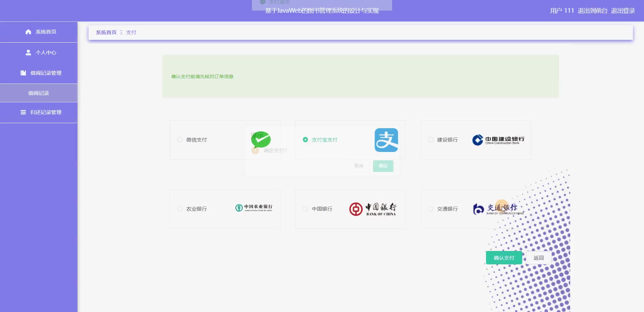
Task: Expand 借阅记录管理 sidebar menu
Action: pyautogui.click(x=39, y=73)
